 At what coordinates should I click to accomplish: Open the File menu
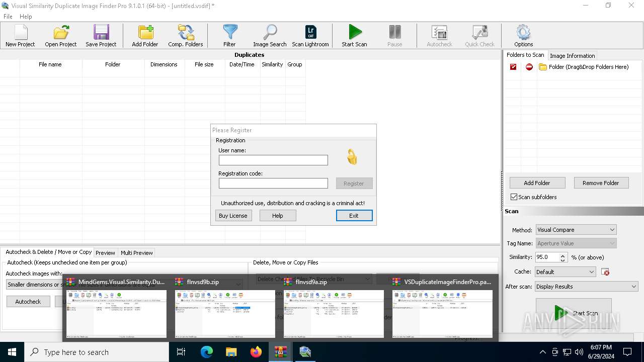click(x=8, y=17)
